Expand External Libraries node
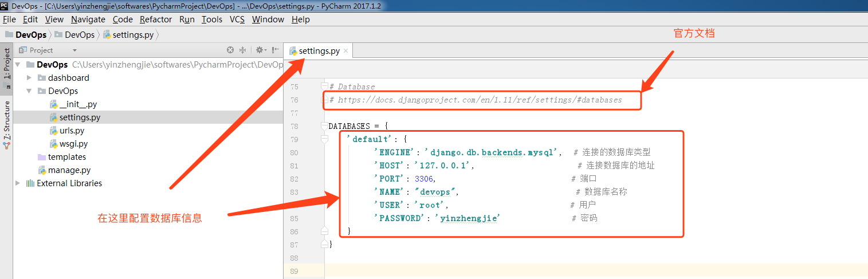 click(x=18, y=183)
